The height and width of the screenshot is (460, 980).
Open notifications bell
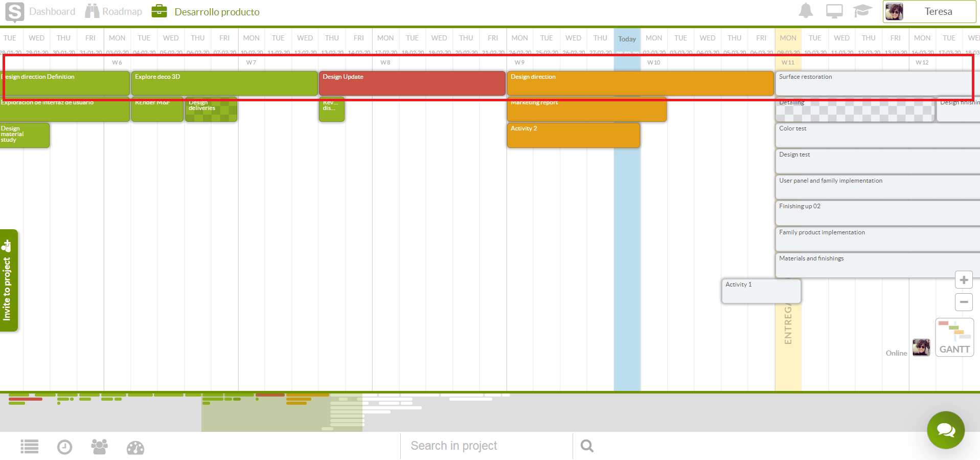(806, 11)
